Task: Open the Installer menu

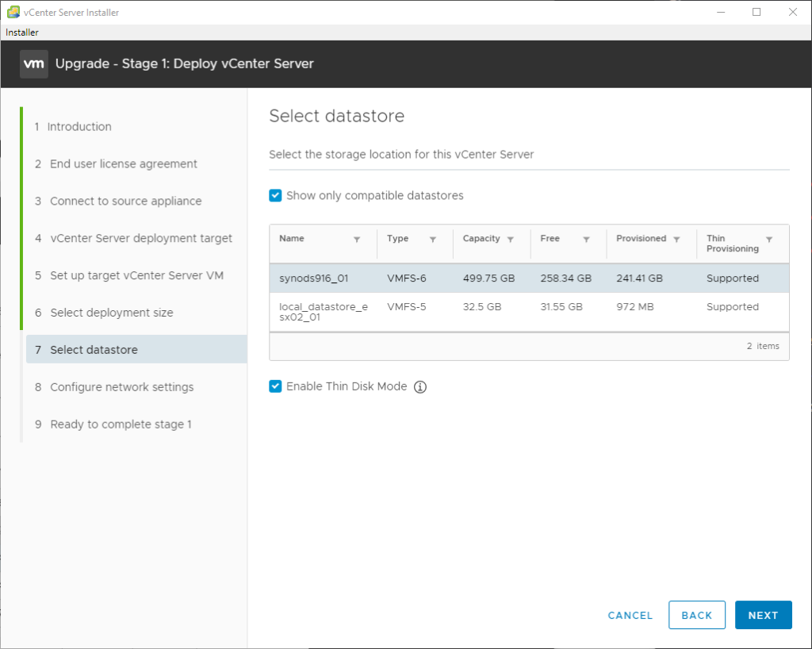Action: pos(21,32)
